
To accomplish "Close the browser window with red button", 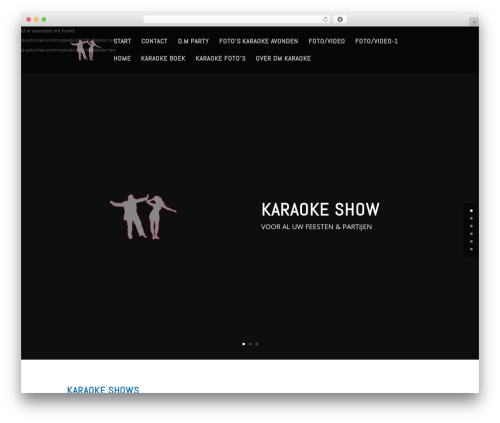I will 29,19.
